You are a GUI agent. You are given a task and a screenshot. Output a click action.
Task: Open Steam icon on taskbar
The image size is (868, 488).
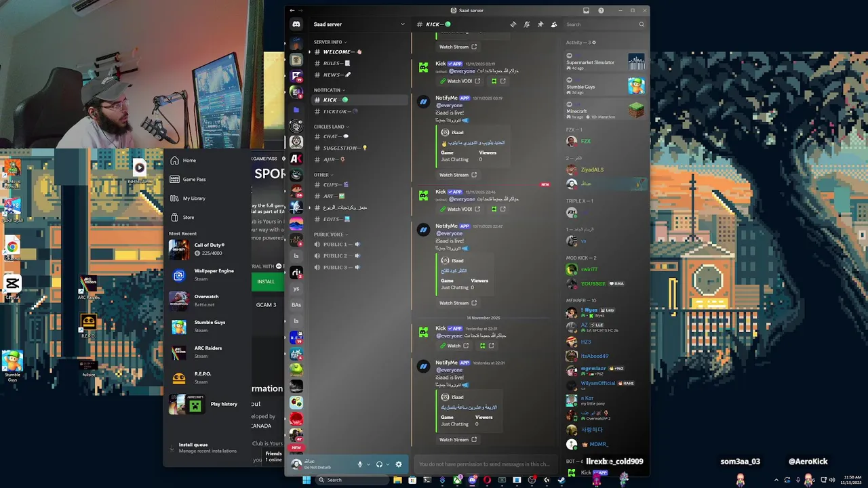coord(561,480)
